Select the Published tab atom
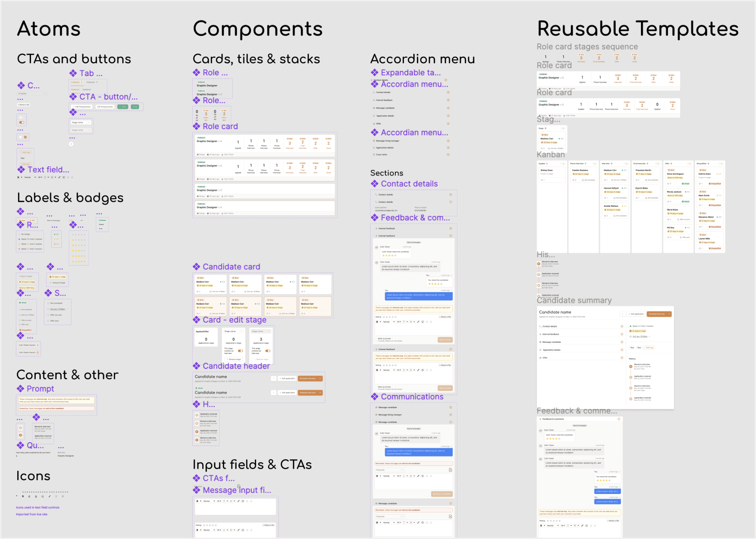 (75, 82)
